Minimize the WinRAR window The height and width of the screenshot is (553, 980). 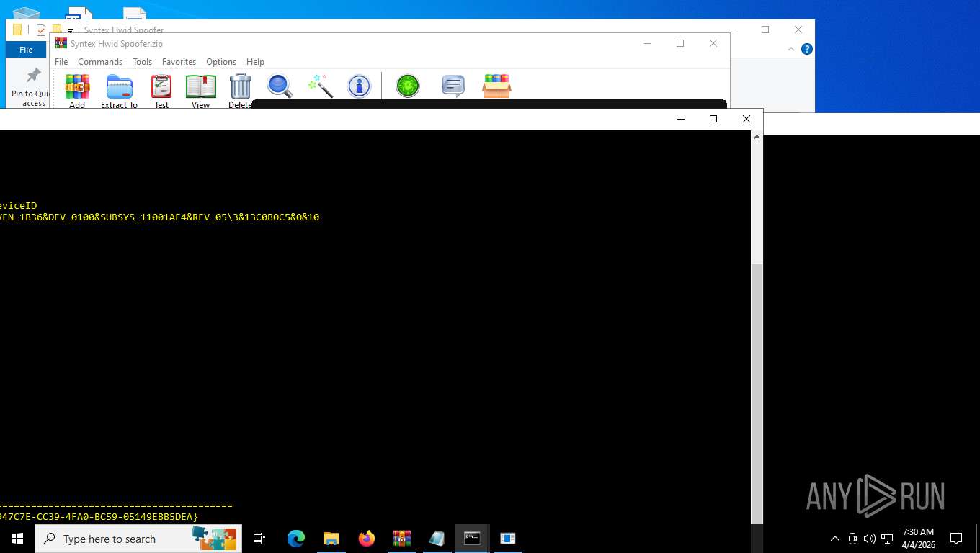[x=647, y=43]
